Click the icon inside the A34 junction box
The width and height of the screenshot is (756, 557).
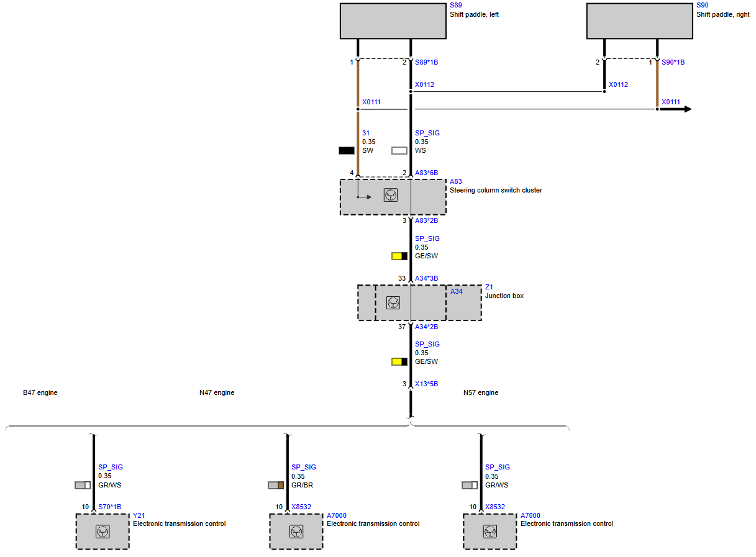pos(393,302)
